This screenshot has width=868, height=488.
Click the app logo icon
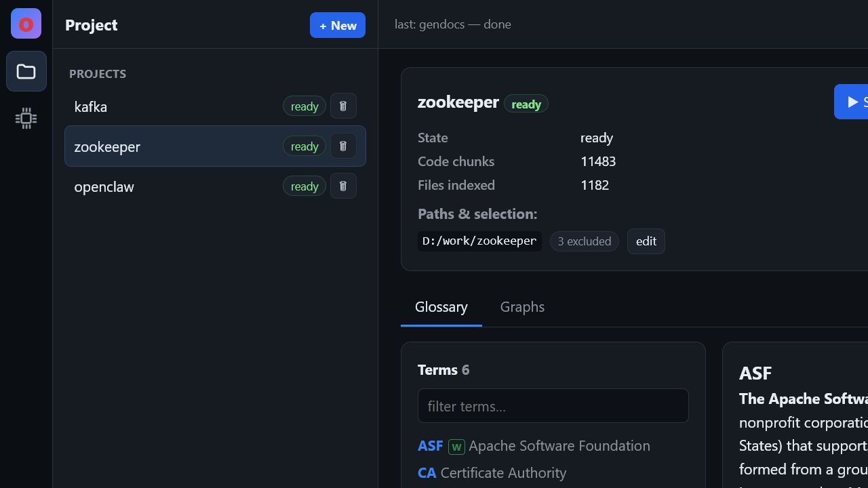click(x=26, y=24)
